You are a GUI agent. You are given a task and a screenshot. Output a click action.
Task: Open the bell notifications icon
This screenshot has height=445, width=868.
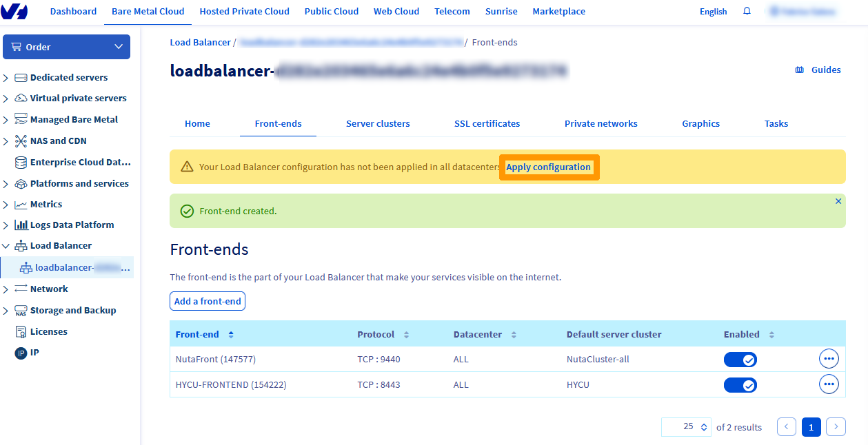[x=747, y=11]
